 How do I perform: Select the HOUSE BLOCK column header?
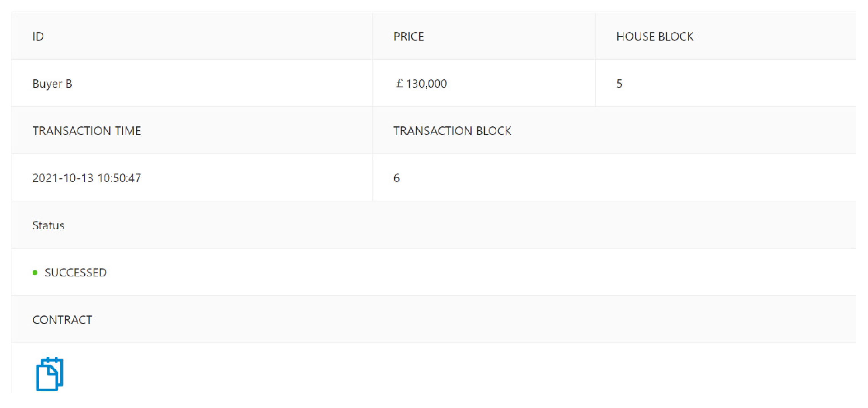(x=655, y=36)
